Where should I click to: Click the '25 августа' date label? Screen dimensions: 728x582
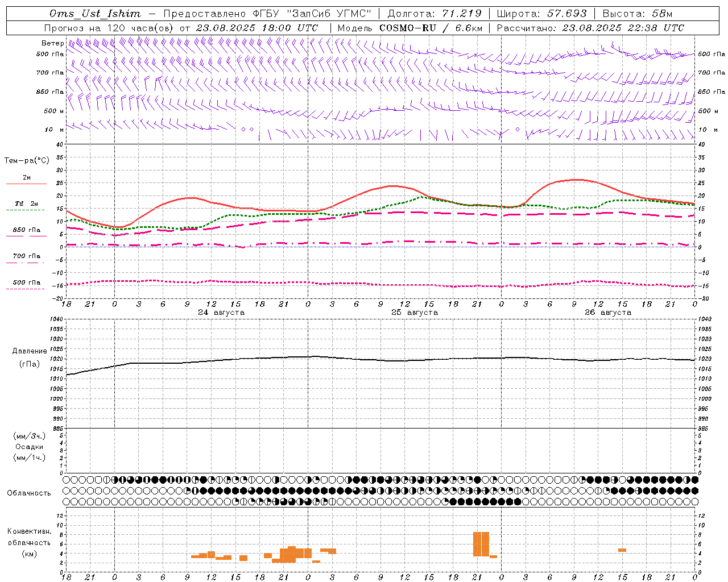pos(415,313)
